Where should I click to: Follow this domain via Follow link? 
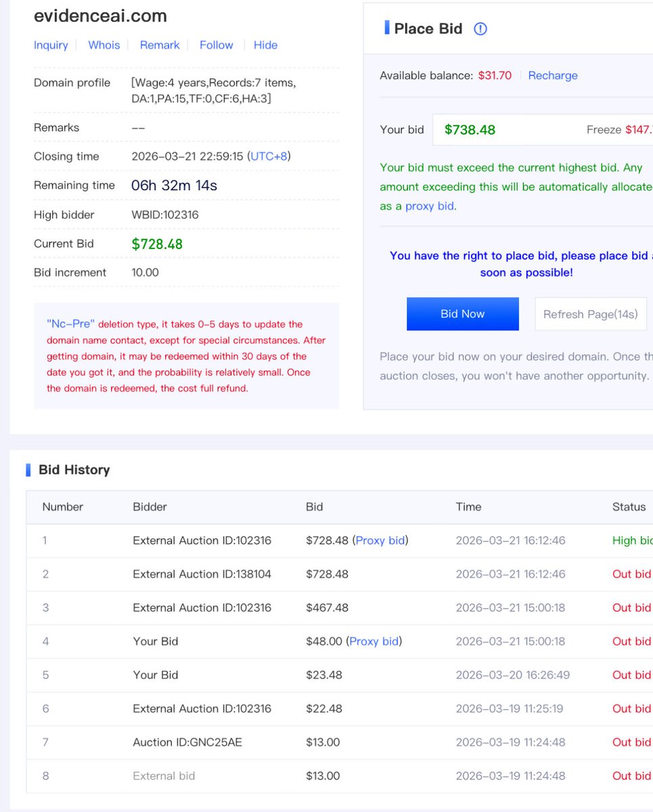(x=217, y=45)
